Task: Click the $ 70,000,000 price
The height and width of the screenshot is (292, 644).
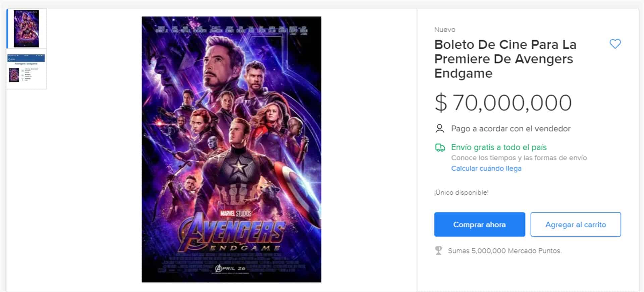Action: (x=503, y=103)
